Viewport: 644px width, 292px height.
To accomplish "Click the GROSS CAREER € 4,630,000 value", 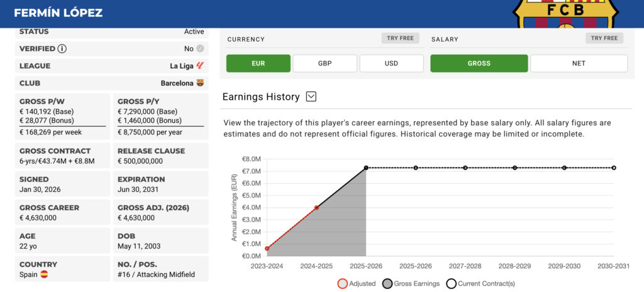I will (x=38, y=218).
